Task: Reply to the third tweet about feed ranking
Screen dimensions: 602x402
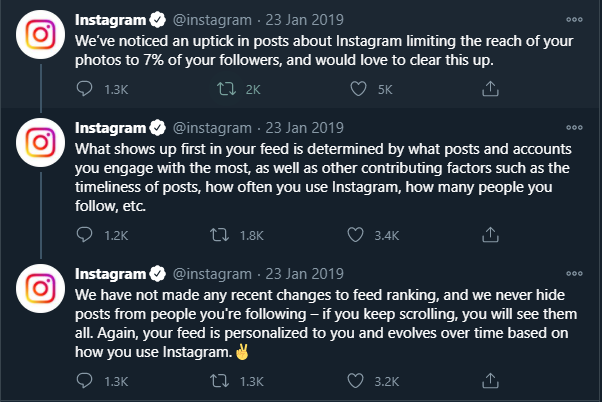Action: point(85,381)
